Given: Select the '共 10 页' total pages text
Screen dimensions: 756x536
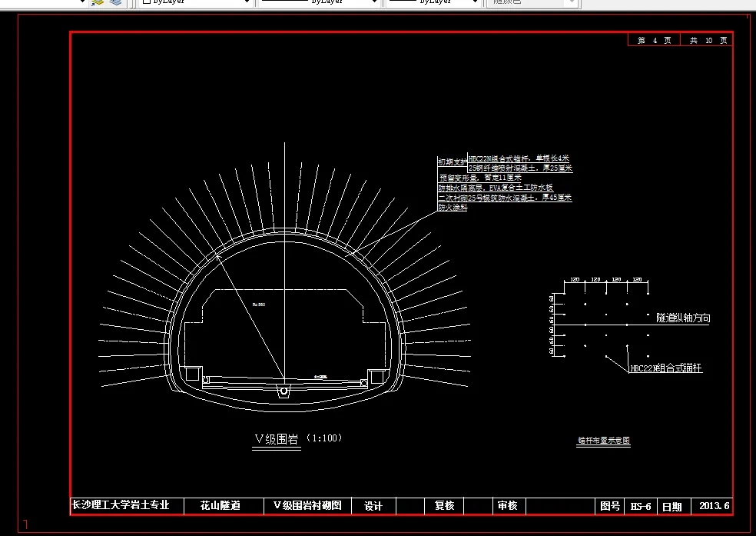Looking at the screenshot, I should point(708,40).
